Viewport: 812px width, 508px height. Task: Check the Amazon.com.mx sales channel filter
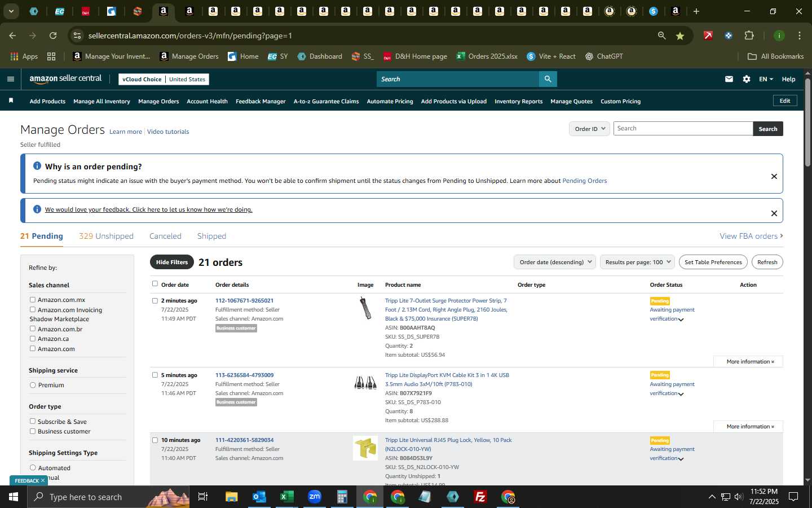(33, 300)
